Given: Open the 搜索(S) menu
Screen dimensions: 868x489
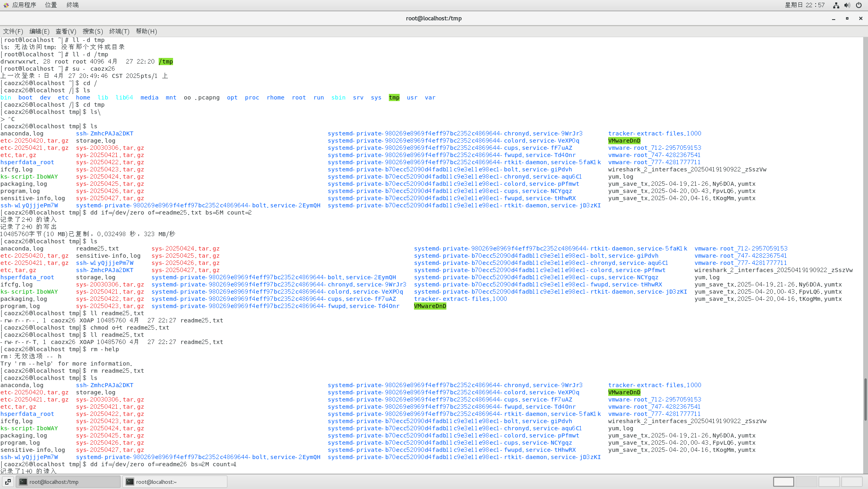Looking at the screenshot, I should [x=93, y=31].
